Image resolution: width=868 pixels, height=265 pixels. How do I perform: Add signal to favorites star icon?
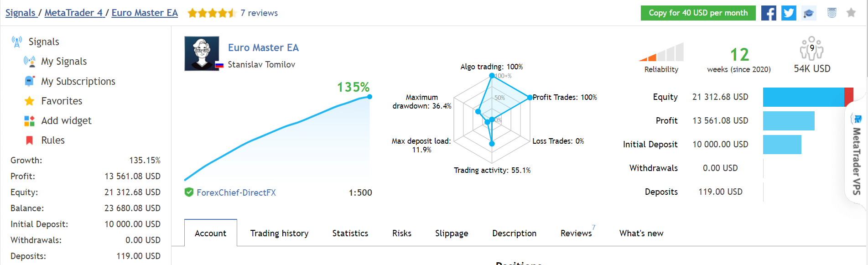(x=851, y=13)
